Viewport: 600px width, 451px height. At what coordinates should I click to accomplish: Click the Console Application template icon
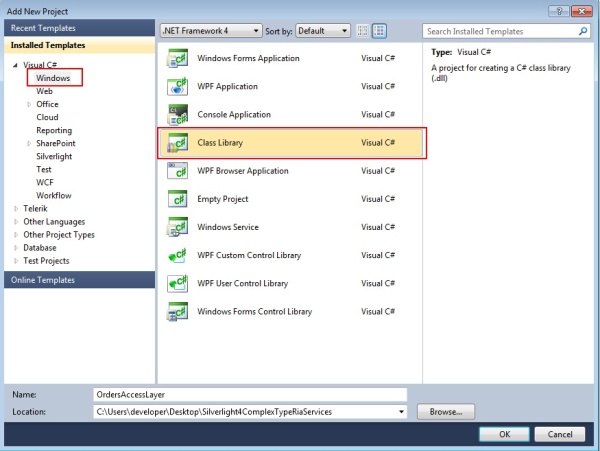(x=177, y=114)
